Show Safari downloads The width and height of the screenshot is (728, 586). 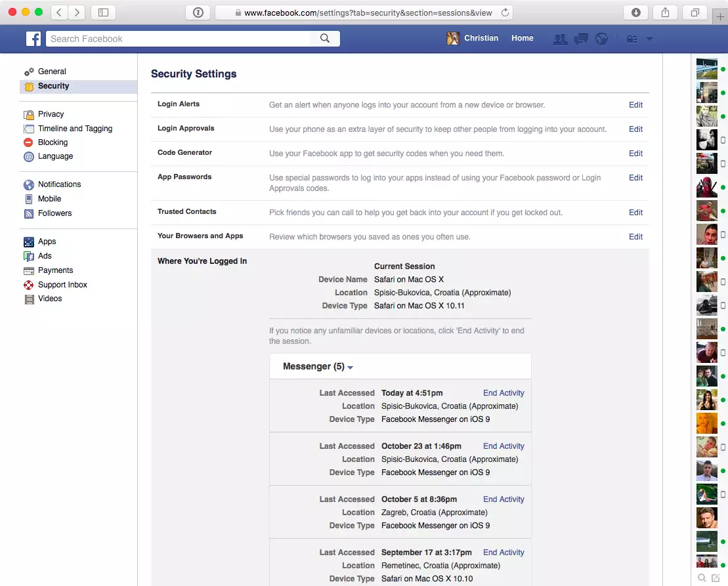tap(636, 12)
